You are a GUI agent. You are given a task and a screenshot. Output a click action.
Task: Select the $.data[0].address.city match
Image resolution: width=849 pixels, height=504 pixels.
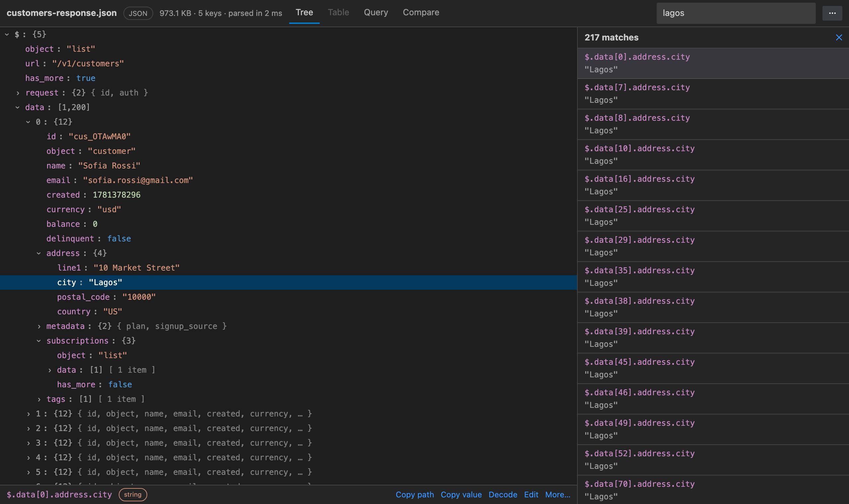click(713, 63)
